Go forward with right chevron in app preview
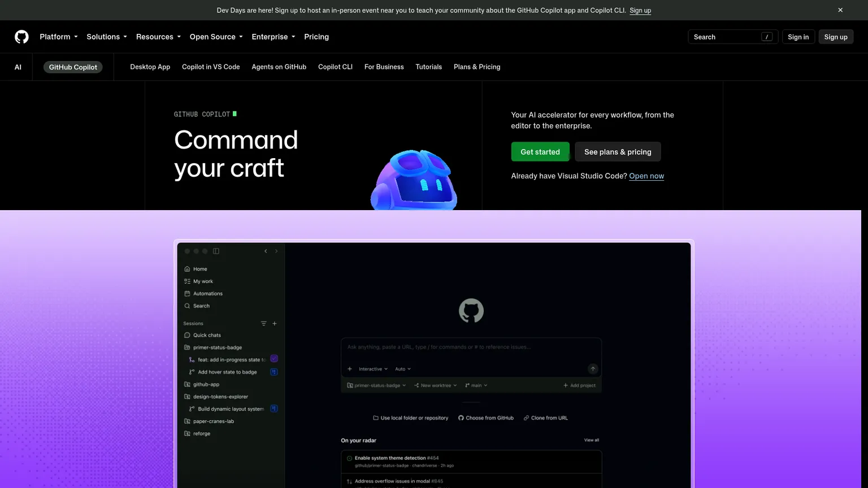 click(276, 251)
